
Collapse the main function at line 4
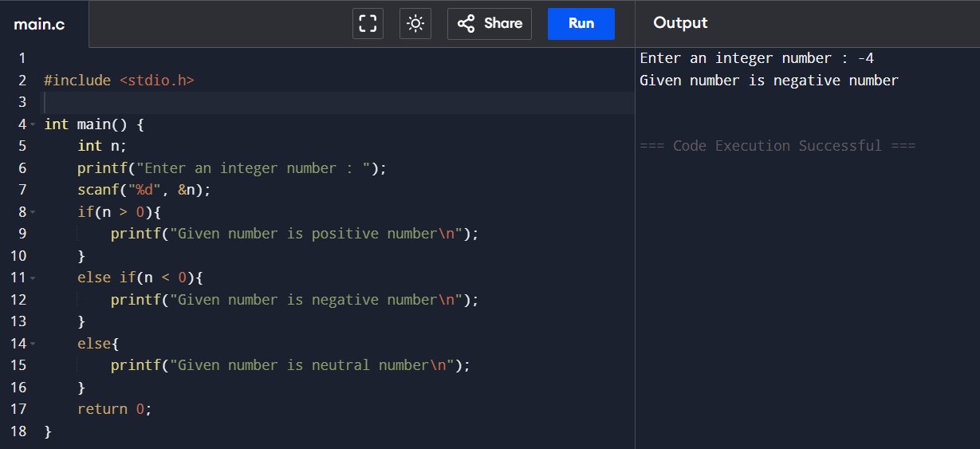(33, 124)
